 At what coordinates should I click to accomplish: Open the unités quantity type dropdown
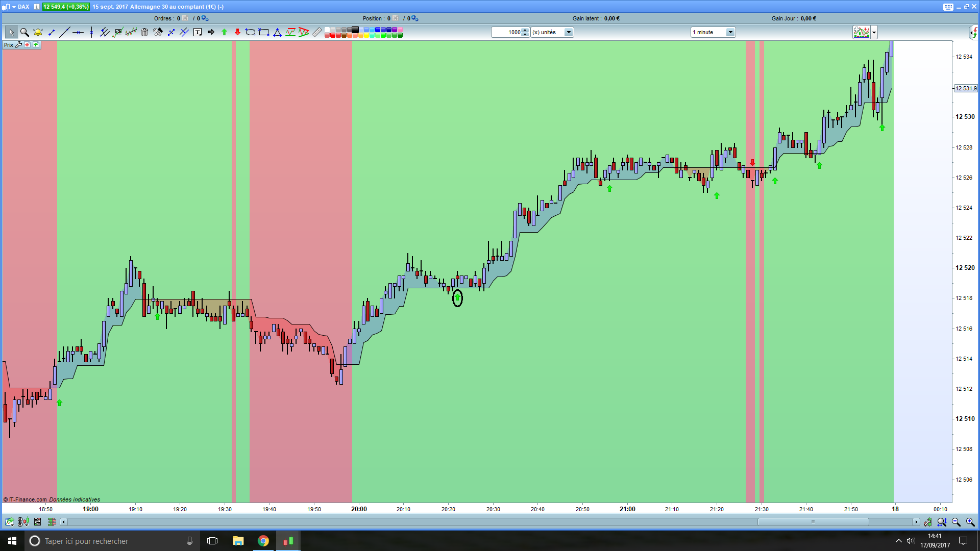[x=568, y=32]
